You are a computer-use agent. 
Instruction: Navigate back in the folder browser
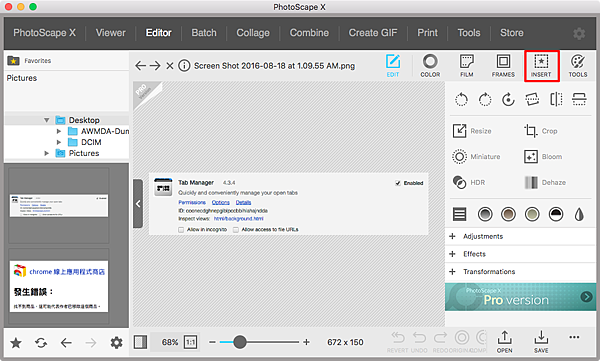66,343
